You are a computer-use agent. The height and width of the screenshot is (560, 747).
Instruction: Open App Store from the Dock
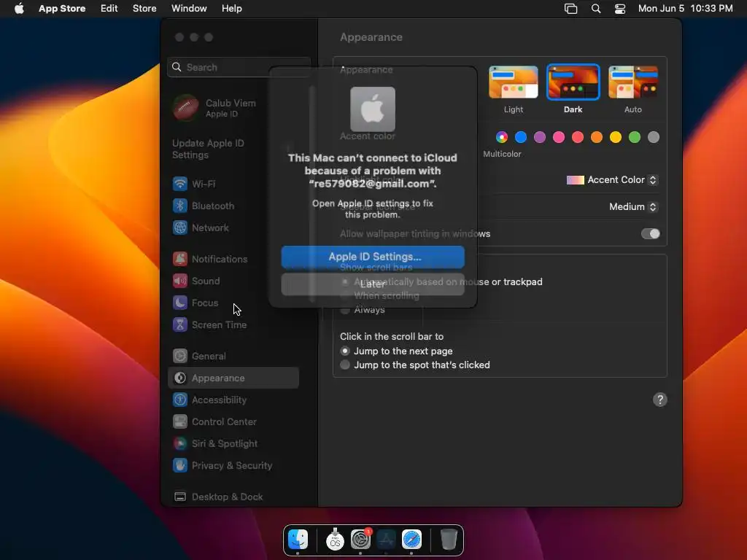tap(386, 540)
